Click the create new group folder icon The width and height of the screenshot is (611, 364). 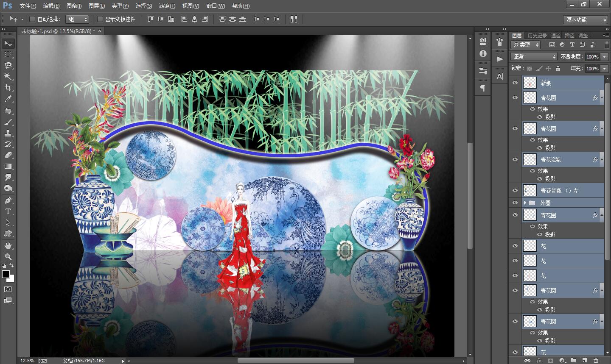[x=573, y=361]
